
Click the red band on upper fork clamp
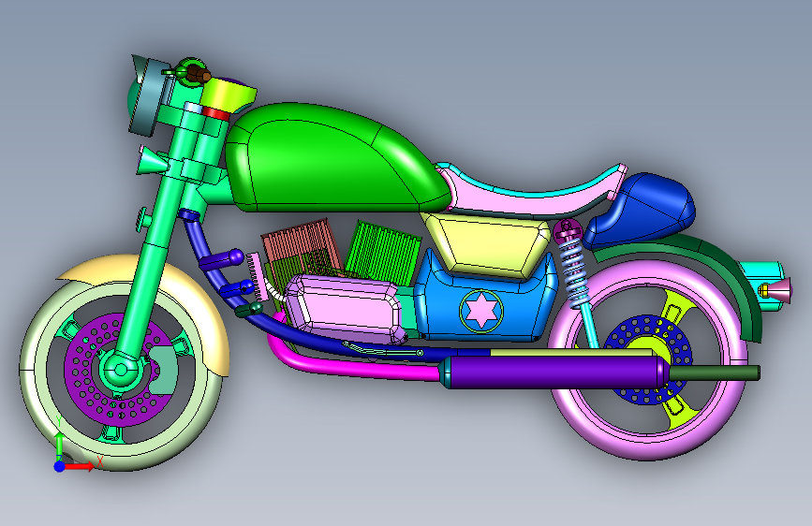pos(215,114)
